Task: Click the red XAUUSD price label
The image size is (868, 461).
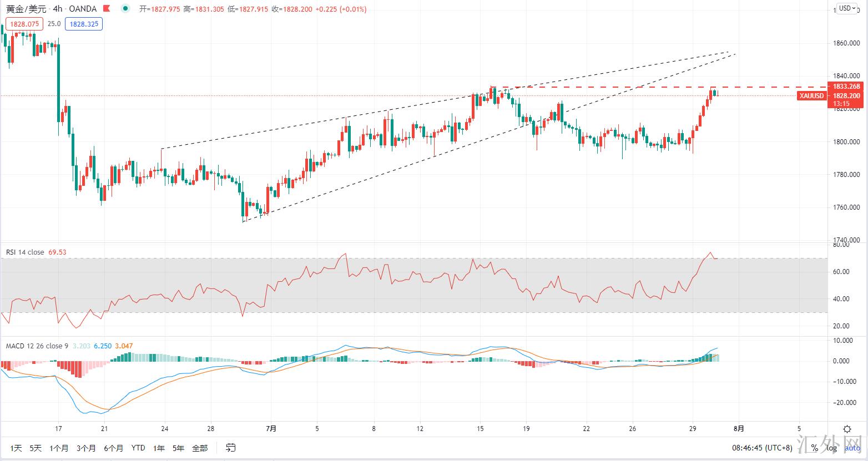Action: [811, 96]
